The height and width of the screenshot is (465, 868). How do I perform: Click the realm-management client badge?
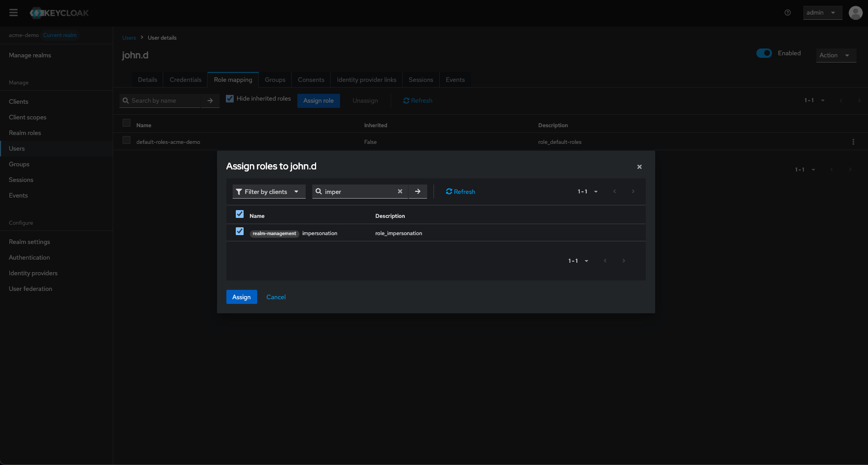[274, 234]
